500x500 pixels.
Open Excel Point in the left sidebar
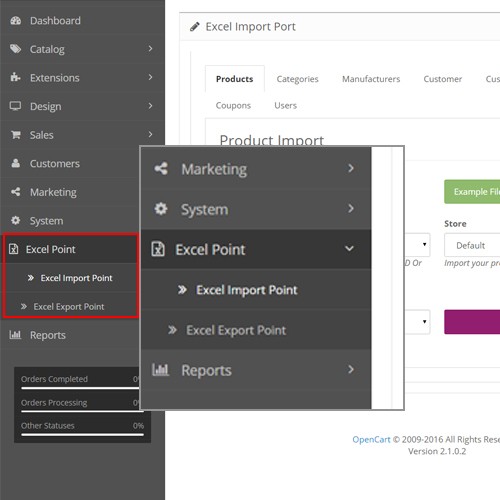coord(70,249)
